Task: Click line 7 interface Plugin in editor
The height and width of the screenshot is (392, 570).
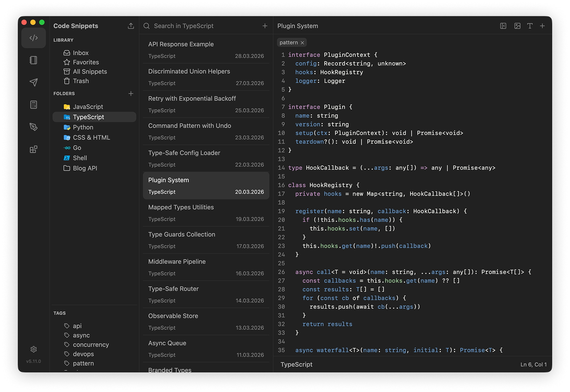Action: click(x=320, y=107)
